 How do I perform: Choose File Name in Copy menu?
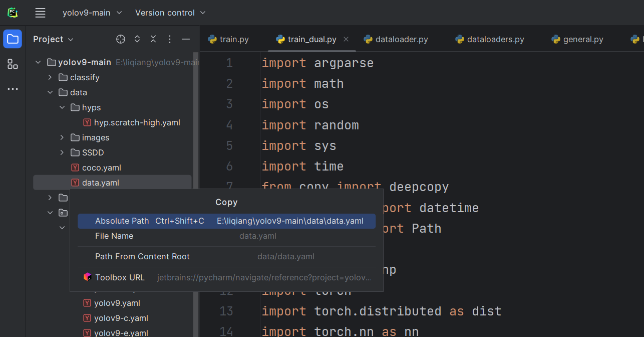[x=226, y=236]
